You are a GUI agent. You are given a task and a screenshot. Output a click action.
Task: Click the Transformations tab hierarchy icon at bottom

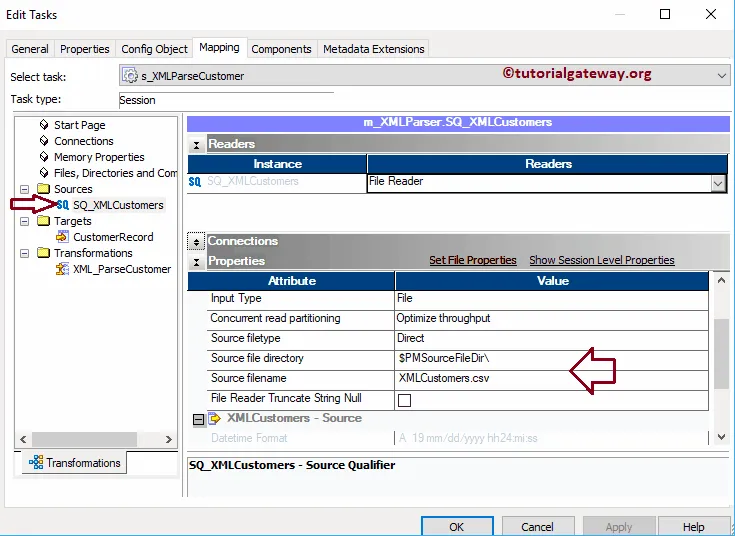36,462
